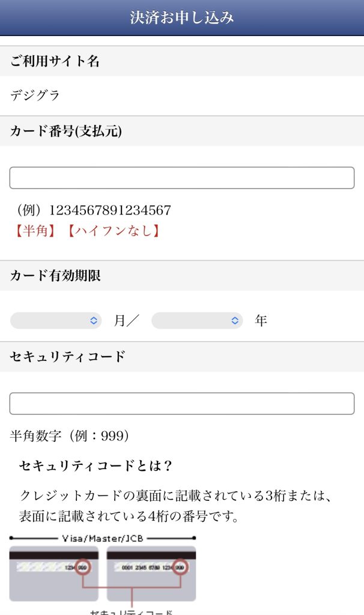364x615 pixels.
Task: Click the 半角数字（例：999） hint text
Action: [x=69, y=436]
